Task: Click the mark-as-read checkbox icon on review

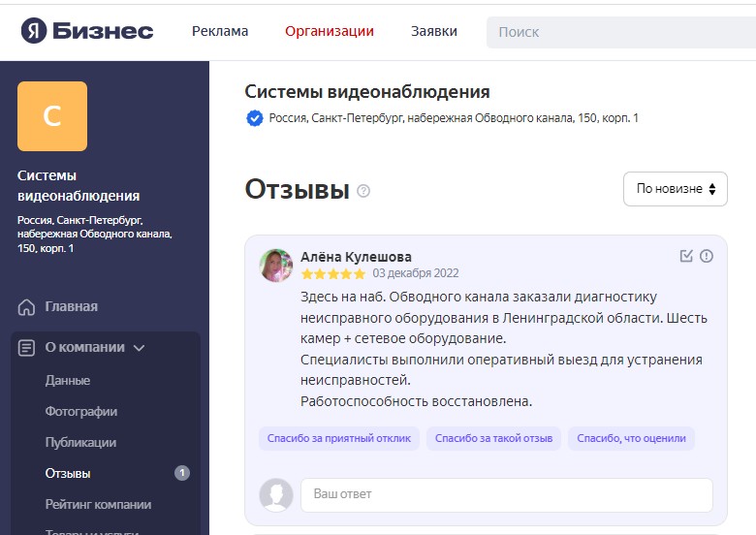Action: click(686, 256)
